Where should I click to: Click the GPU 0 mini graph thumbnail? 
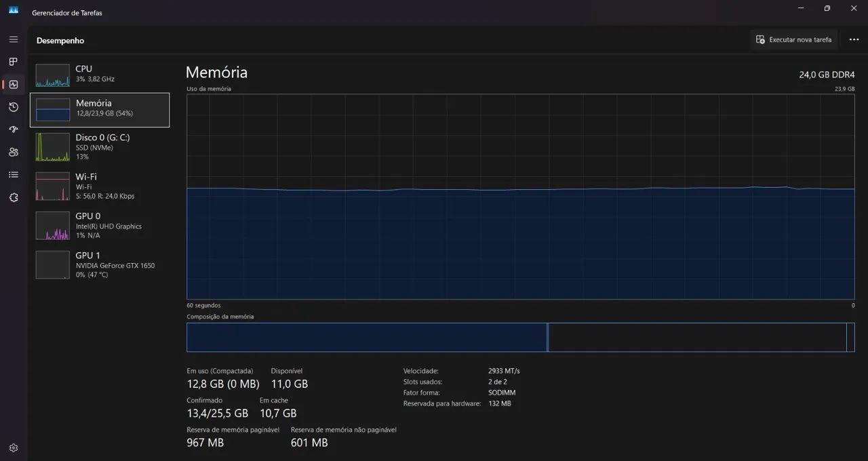tap(53, 226)
